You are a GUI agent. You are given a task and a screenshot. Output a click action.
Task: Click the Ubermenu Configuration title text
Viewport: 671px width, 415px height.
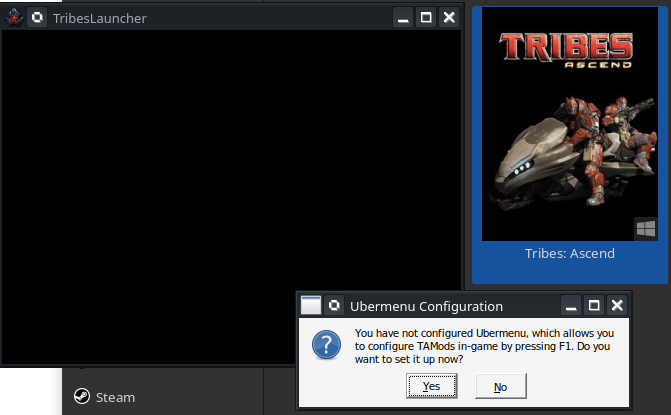(426, 306)
